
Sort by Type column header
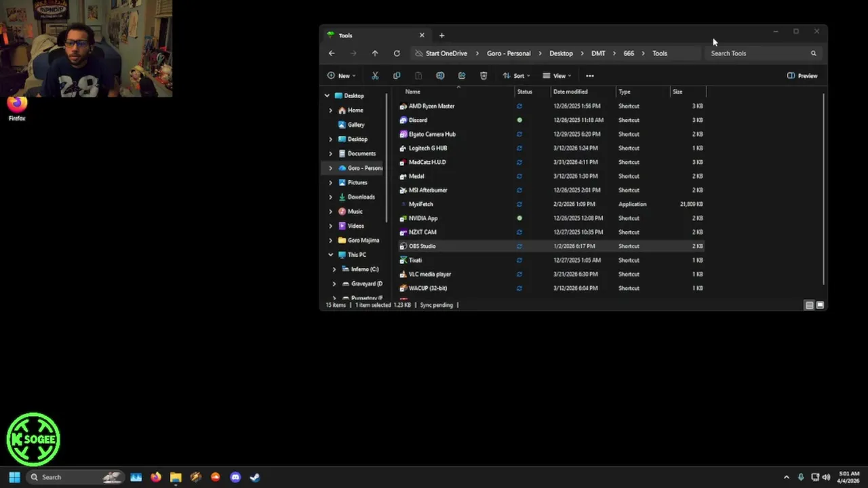(x=643, y=91)
